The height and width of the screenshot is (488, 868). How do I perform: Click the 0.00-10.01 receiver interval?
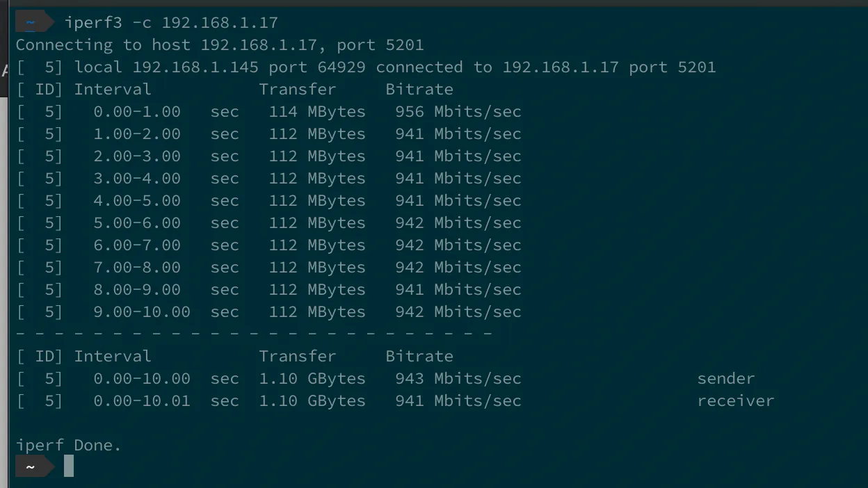click(x=142, y=401)
